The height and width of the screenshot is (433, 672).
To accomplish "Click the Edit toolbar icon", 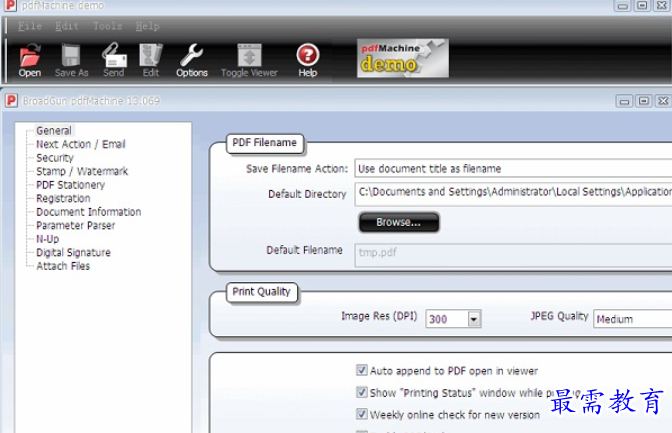I will pyautogui.click(x=151, y=55).
